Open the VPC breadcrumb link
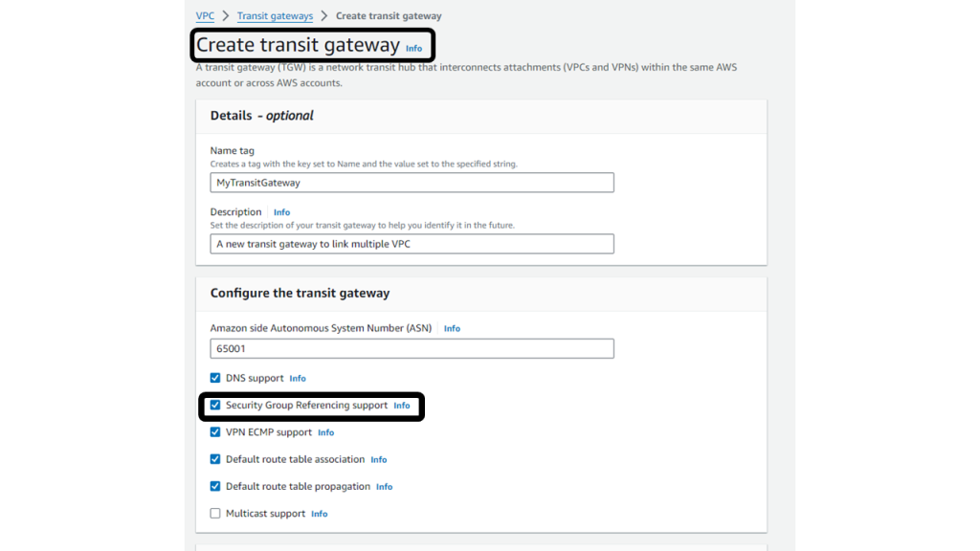The height and width of the screenshot is (551, 980). [204, 15]
